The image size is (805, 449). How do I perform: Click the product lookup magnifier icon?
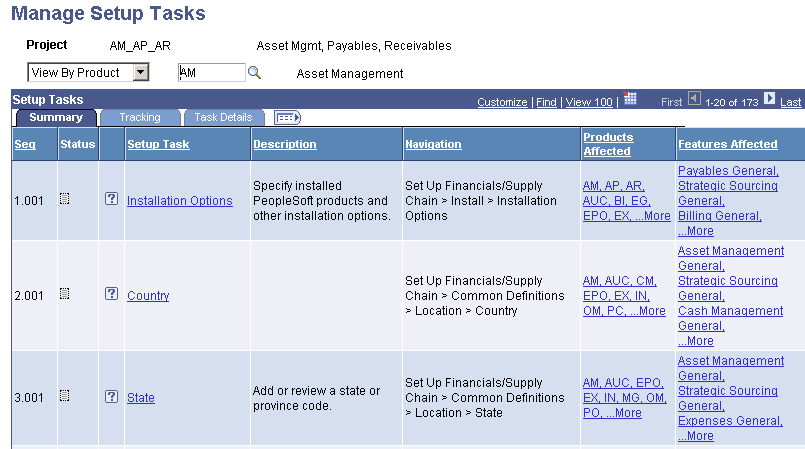254,73
